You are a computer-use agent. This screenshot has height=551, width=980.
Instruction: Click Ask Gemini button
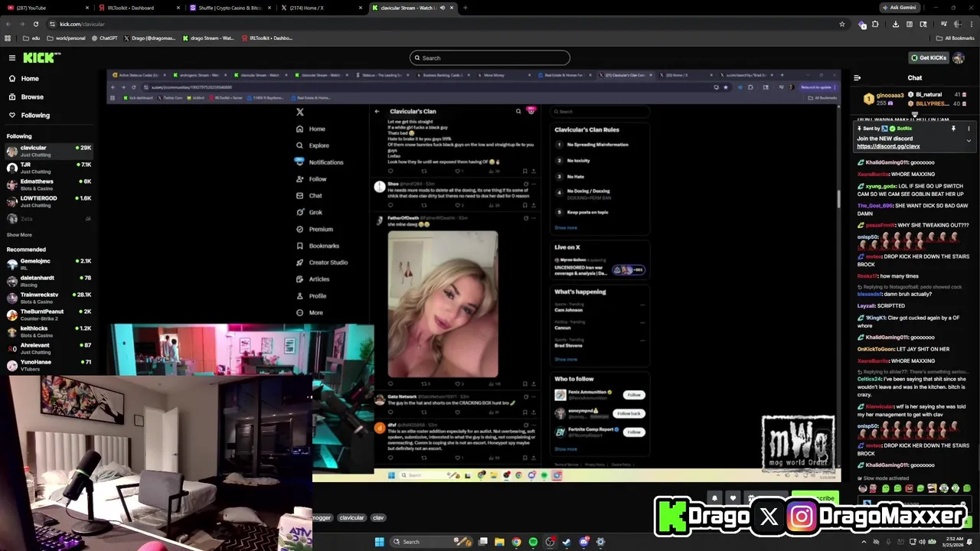899,8
